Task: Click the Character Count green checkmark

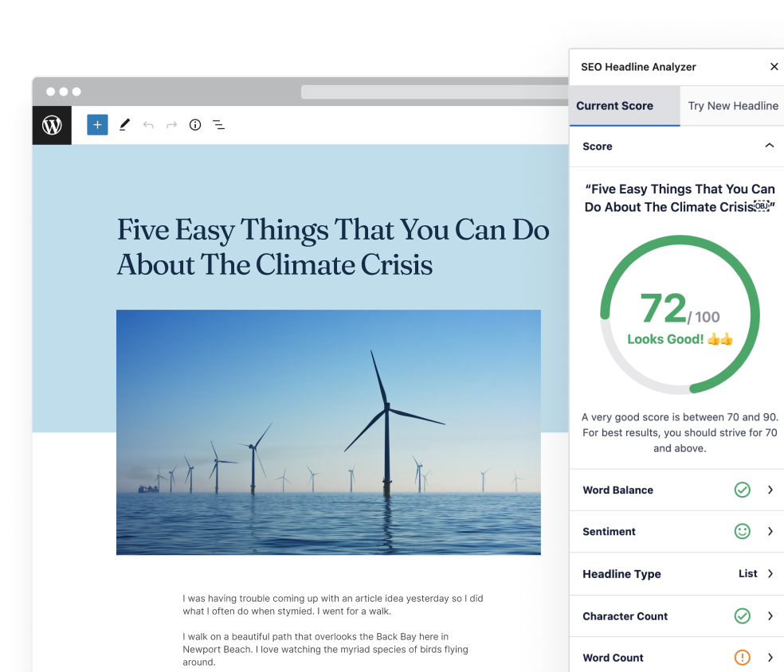Action: point(742,615)
